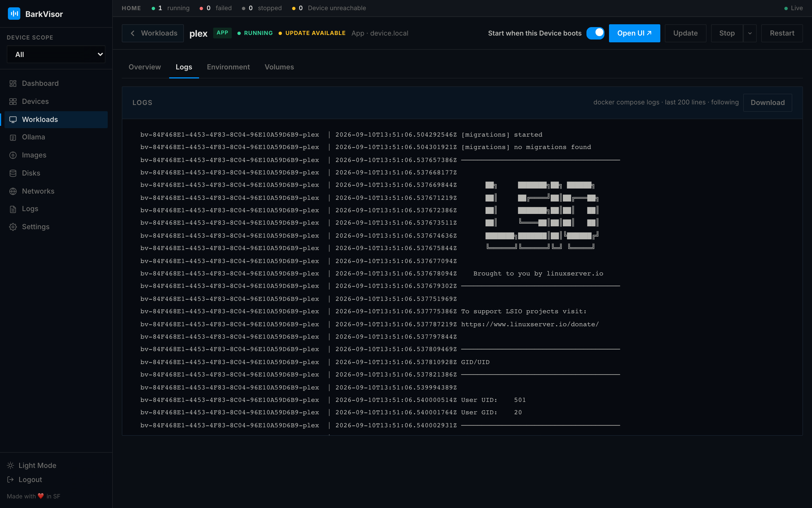Click the Logout arrow icon
Image resolution: width=812 pixels, height=508 pixels.
(x=10, y=479)
